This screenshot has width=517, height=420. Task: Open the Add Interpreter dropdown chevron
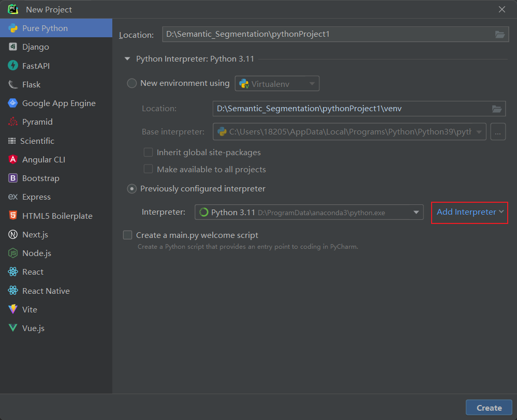click(501, 212)
